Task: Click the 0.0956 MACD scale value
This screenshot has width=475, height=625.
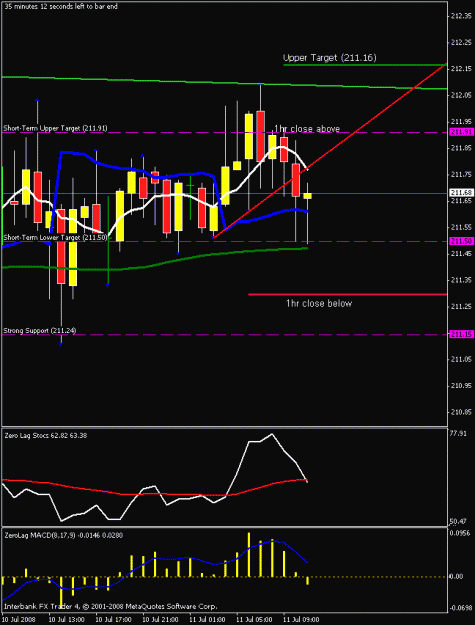Action: 460,533
